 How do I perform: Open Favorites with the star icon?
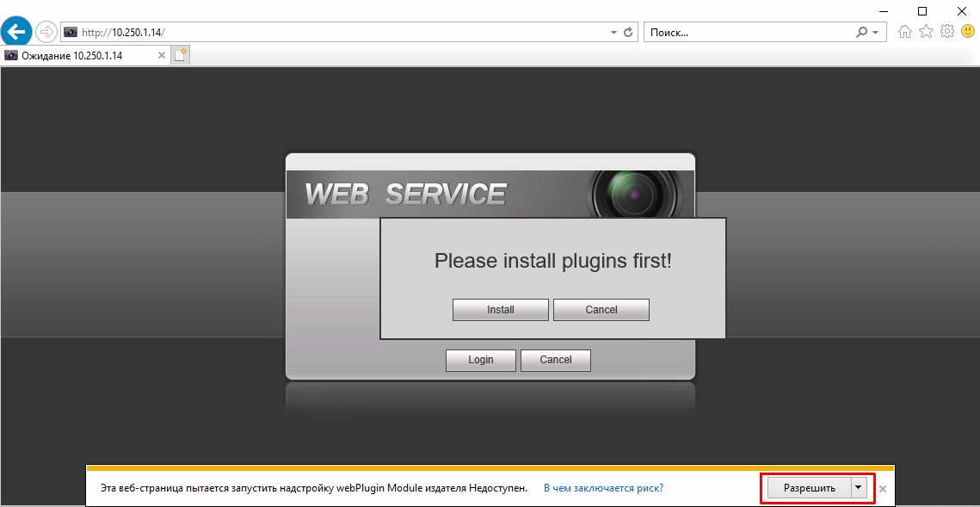[926, 31]
